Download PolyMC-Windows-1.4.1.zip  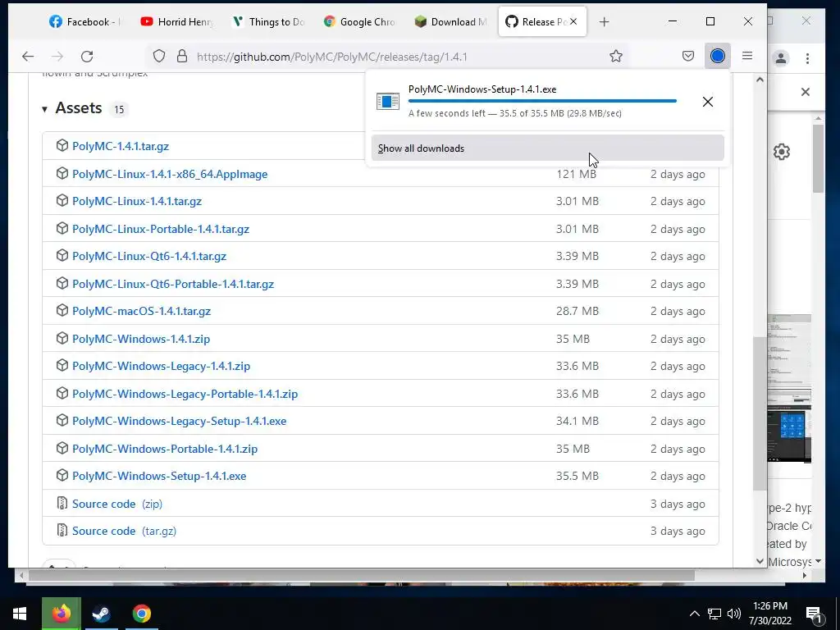click(141, 339)
